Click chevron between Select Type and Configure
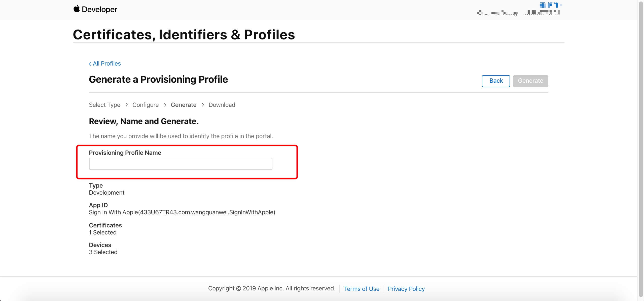Screen dimensions: 644x301 pyautogui.click(x=127, y=105)
